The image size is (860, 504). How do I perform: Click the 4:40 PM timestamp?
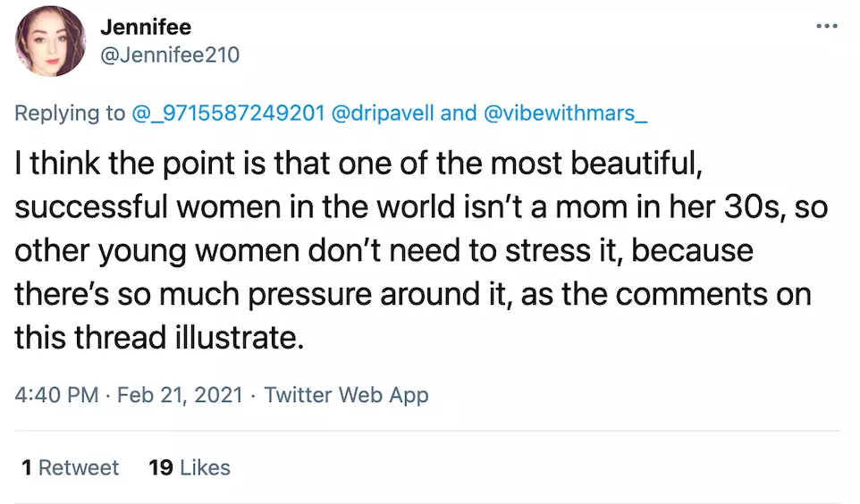(56, 395)
